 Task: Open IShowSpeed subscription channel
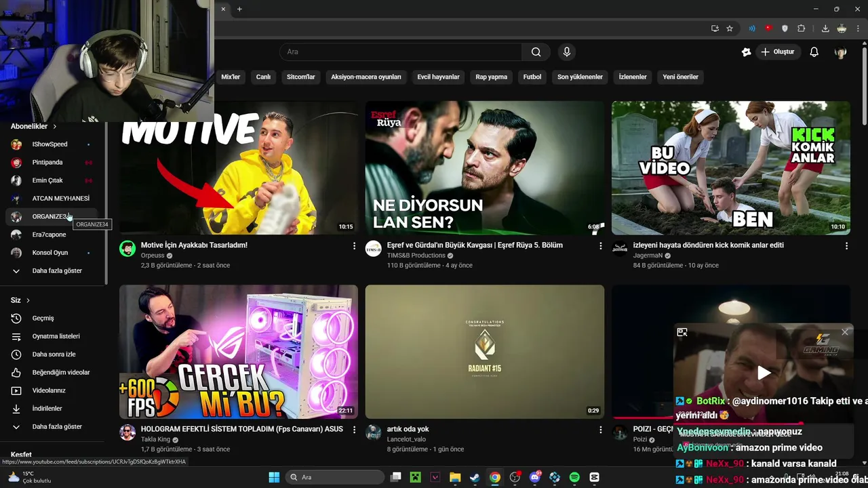pos(53,144)
